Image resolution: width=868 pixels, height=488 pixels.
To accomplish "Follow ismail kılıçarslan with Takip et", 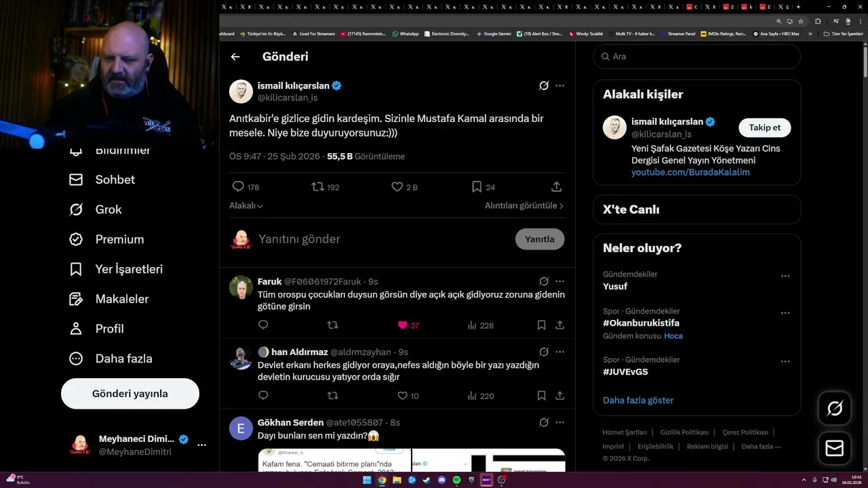I will pyautogui.click(x=764, y=127).
